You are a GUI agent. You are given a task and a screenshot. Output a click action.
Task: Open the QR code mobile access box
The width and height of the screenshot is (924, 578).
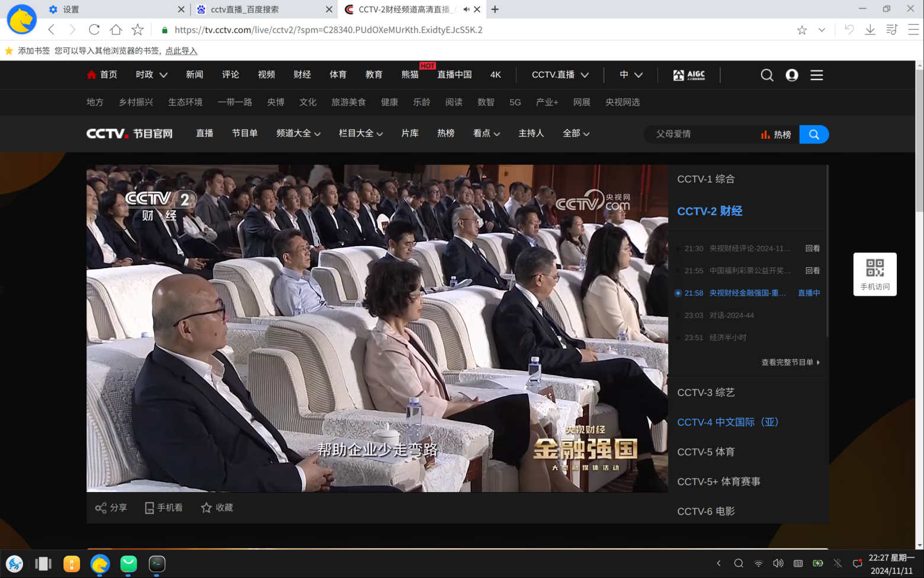click(875, 274)
